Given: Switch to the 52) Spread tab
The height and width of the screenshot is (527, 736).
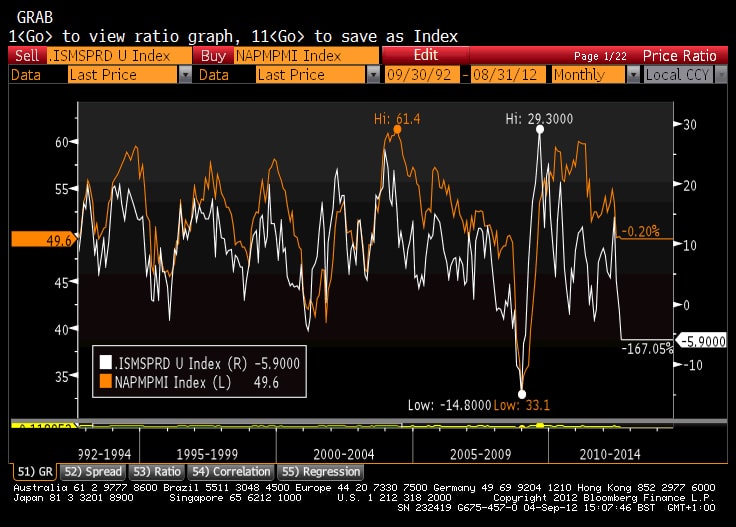Looking at the screenshot, I should (x=92, y=471).
